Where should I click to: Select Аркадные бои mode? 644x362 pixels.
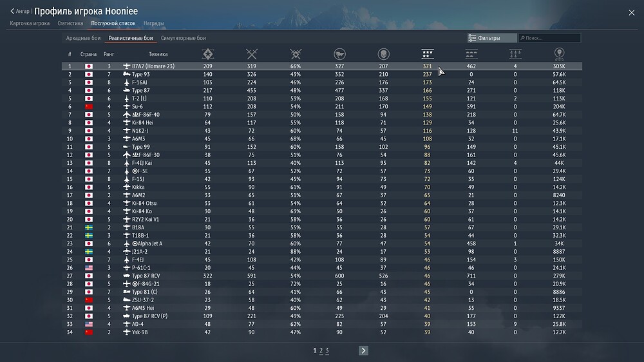click(x=83, y=38)
